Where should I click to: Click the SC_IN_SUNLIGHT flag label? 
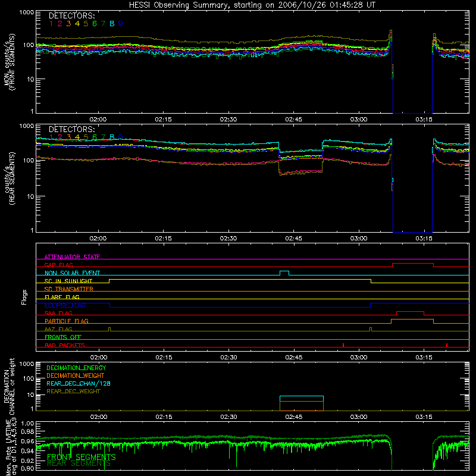point(68,281)
